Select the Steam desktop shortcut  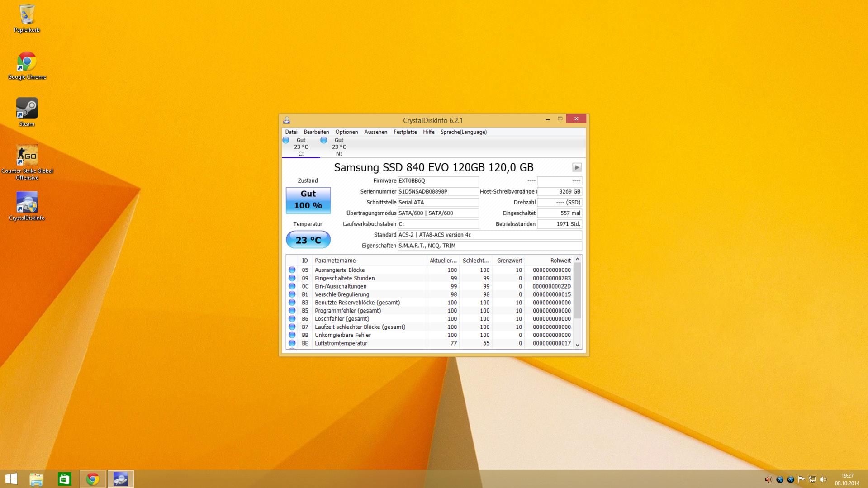(27, 112)
